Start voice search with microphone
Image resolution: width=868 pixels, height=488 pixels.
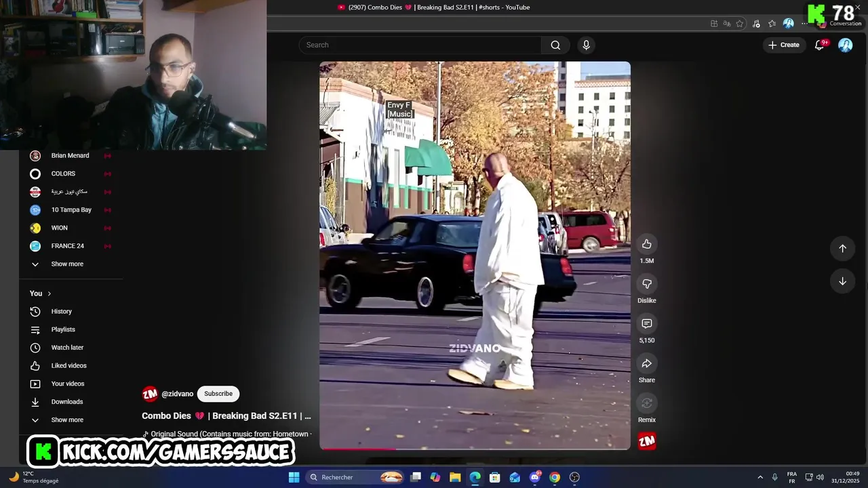(x=586, y=45)
